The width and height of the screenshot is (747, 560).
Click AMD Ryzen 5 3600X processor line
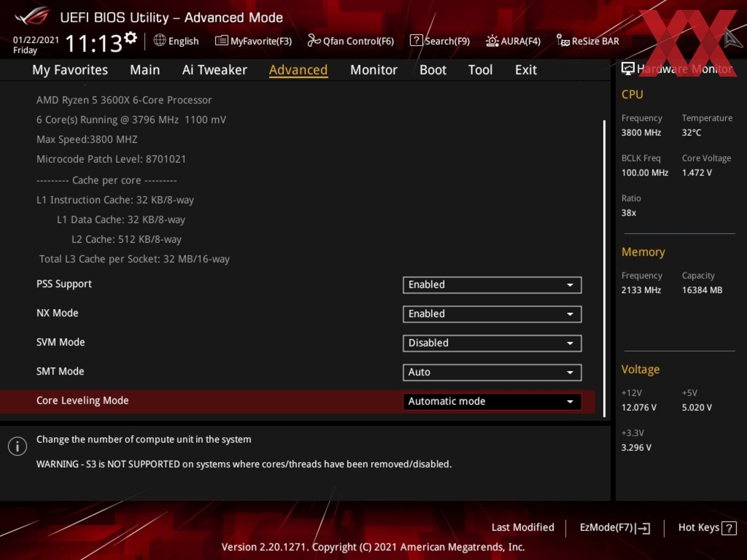pyautogui.click(x=124, y=100)
